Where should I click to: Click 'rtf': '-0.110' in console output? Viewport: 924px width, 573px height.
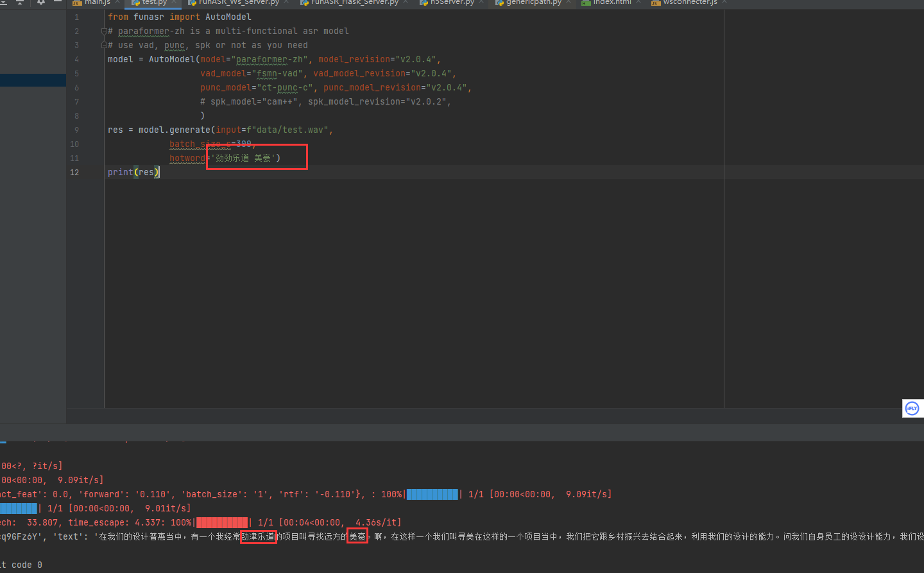click(316, 495)
